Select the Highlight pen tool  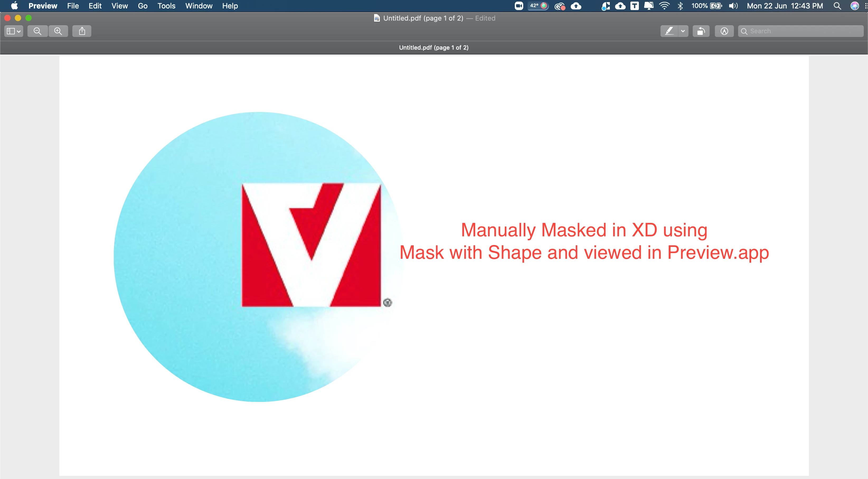coord(669,31)
